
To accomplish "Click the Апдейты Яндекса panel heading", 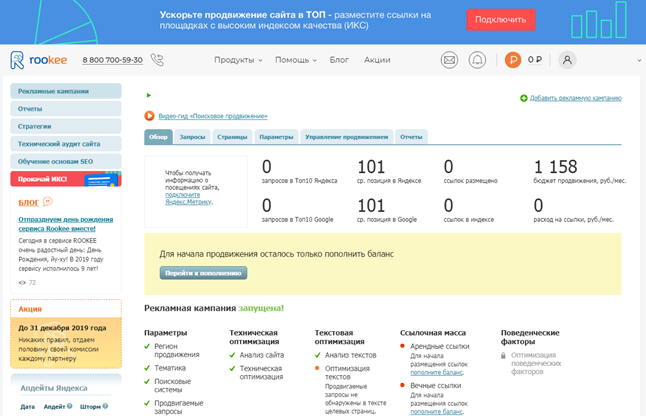I will tap(54, 388).
